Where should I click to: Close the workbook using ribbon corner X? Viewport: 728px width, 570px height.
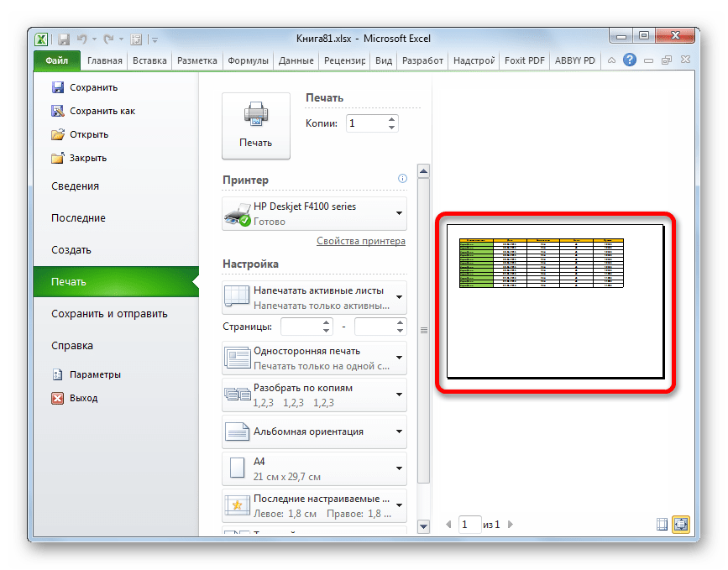click(685, 60)
